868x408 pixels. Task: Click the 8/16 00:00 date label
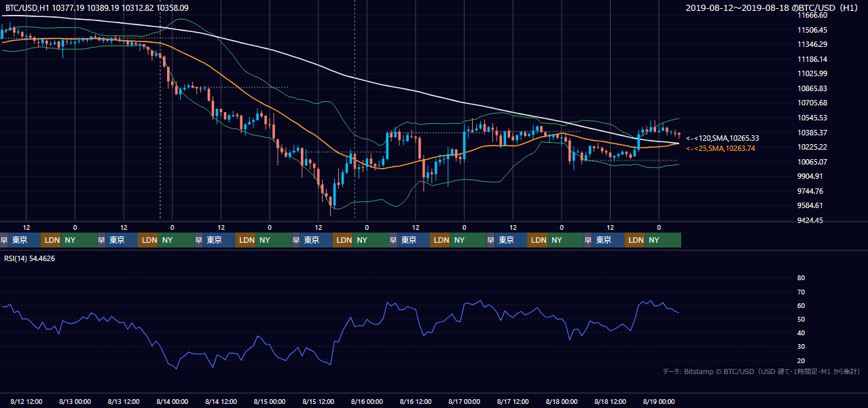click(x=367, y=401)
